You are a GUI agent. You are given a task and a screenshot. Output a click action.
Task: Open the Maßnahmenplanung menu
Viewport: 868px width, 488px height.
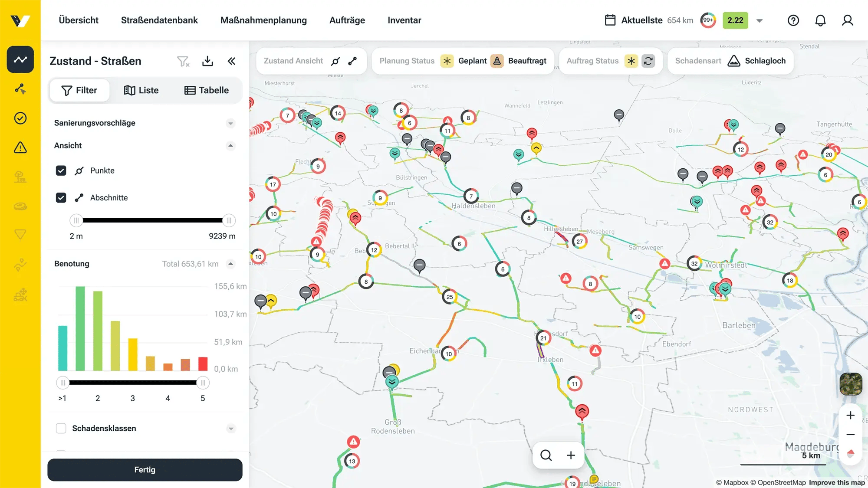[x=263, y=20]
